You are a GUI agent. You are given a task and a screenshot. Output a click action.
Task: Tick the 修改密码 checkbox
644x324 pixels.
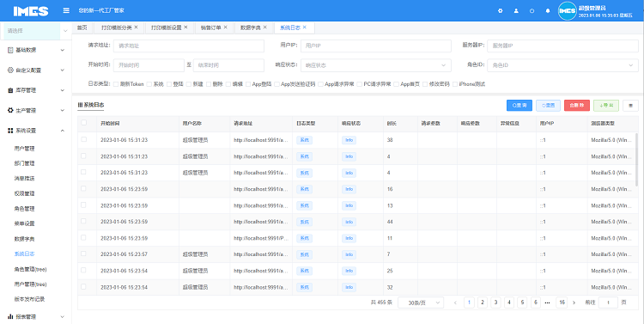pyautogui.click(x=425, y=84)
